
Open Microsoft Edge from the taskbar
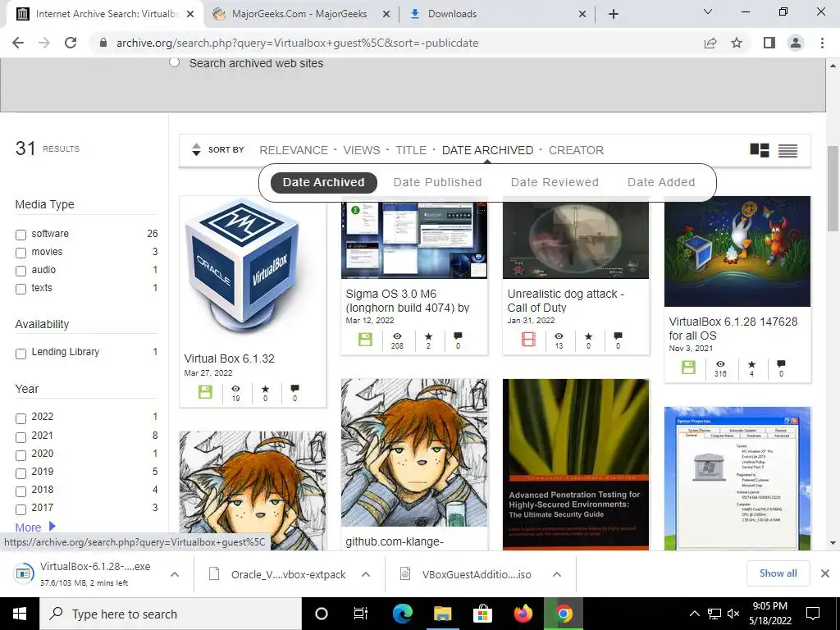pos(402,614)
